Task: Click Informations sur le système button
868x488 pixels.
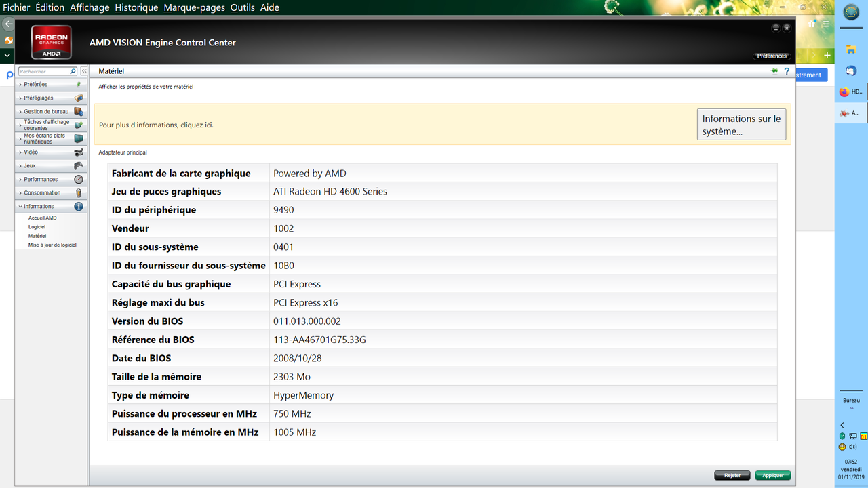Action: click(x=741, y=125)
